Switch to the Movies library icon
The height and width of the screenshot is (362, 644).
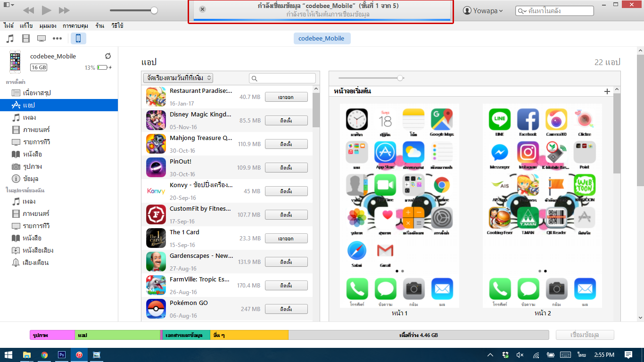25,39
